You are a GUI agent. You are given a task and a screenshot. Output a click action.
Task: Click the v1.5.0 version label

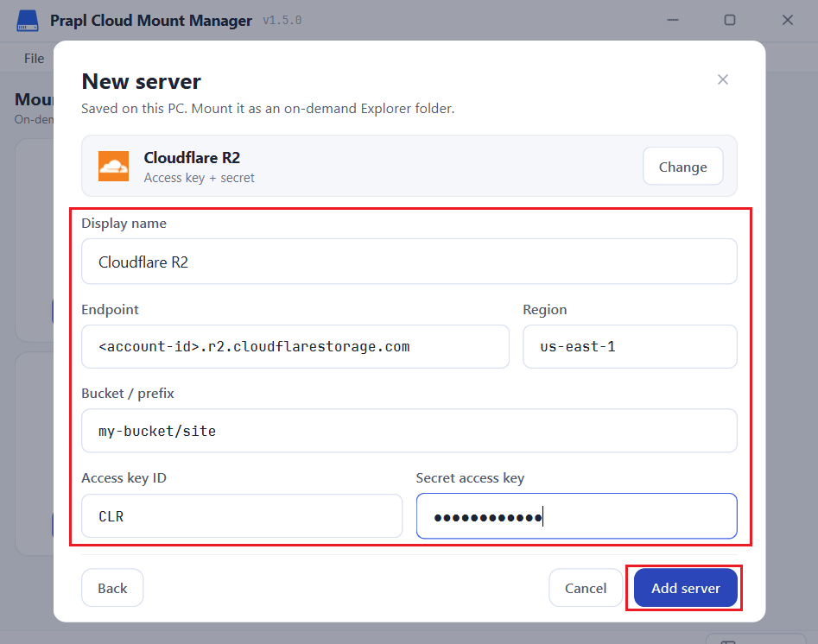coord(282,21)
